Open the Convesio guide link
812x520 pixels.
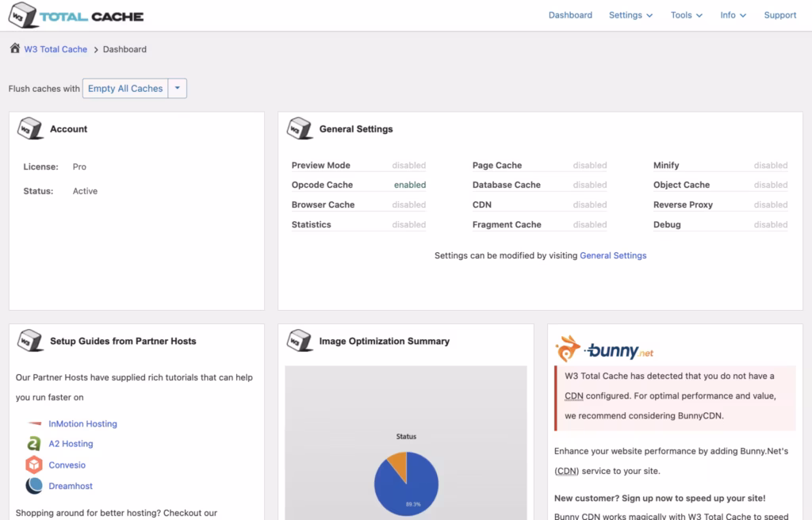point(67,465)
